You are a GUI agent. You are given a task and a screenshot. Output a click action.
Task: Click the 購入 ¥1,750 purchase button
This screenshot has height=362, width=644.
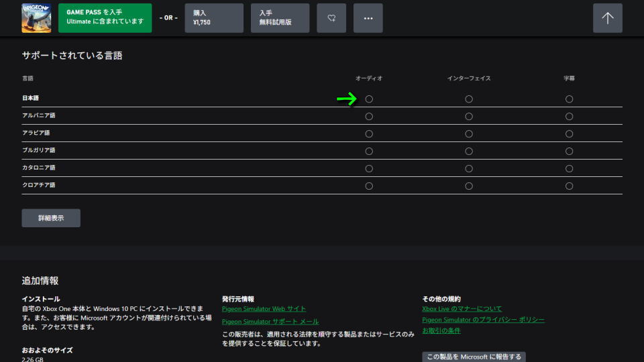click(x=214, y=18)
